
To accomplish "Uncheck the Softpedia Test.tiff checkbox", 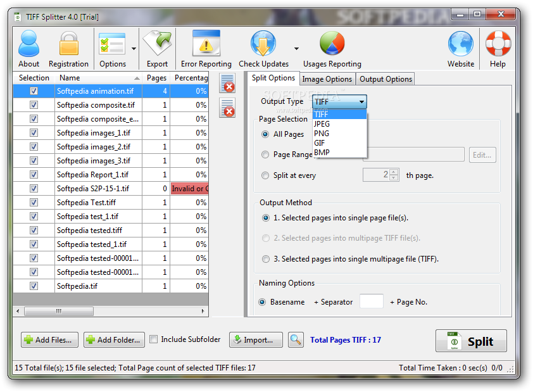I will (34, 202).
